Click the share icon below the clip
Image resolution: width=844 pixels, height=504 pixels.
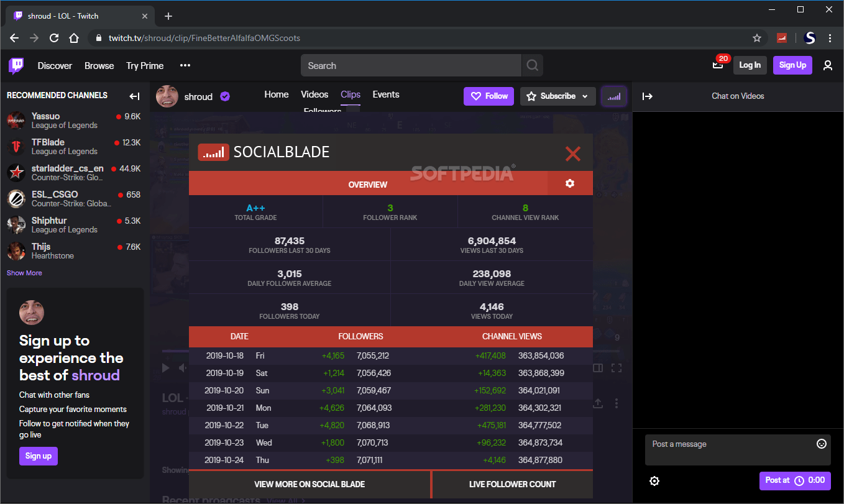pos(598,403)
